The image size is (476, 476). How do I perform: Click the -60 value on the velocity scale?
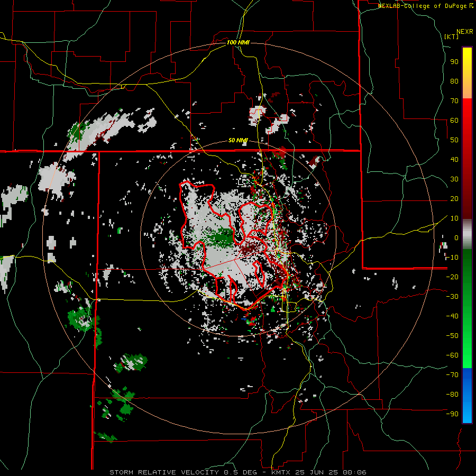[x=452, y=355]
